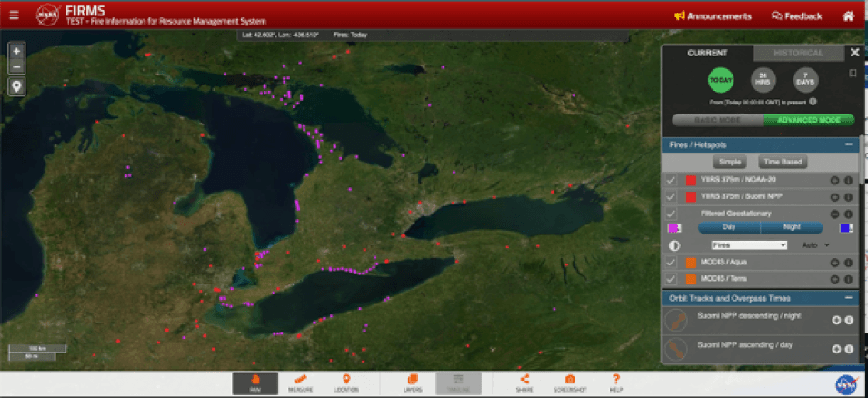Collapse MODIS / Aqua options
This screenshot has height=398, width=868.
834,263
